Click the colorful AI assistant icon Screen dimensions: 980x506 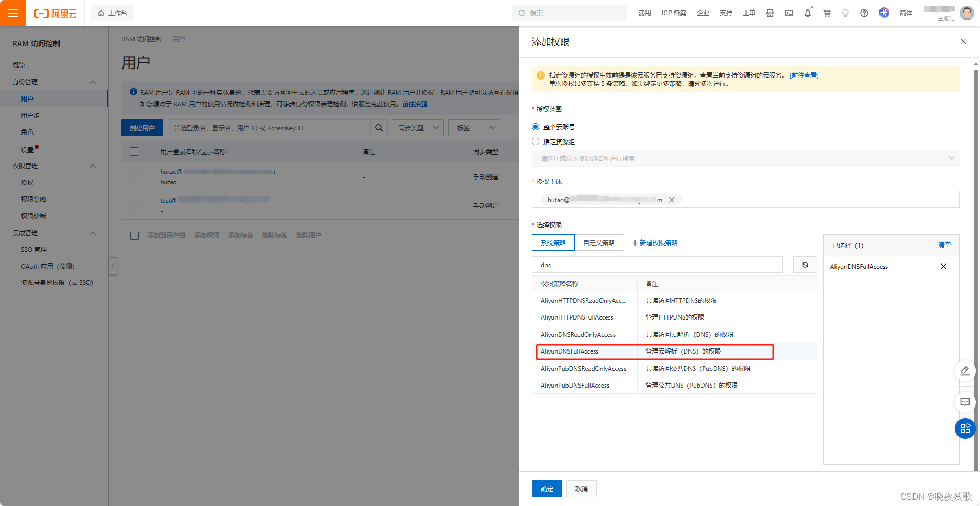[884, 13]
